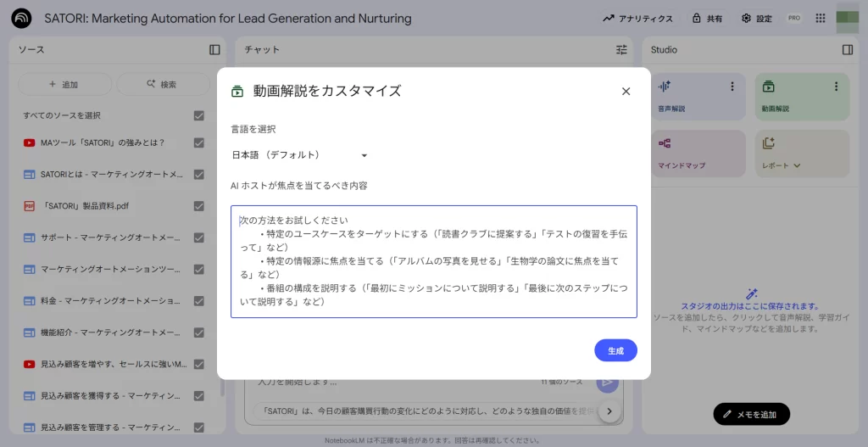Click the PRO badge
The width and height of the screenshot is (868, 447).
[x=793, y=19]
